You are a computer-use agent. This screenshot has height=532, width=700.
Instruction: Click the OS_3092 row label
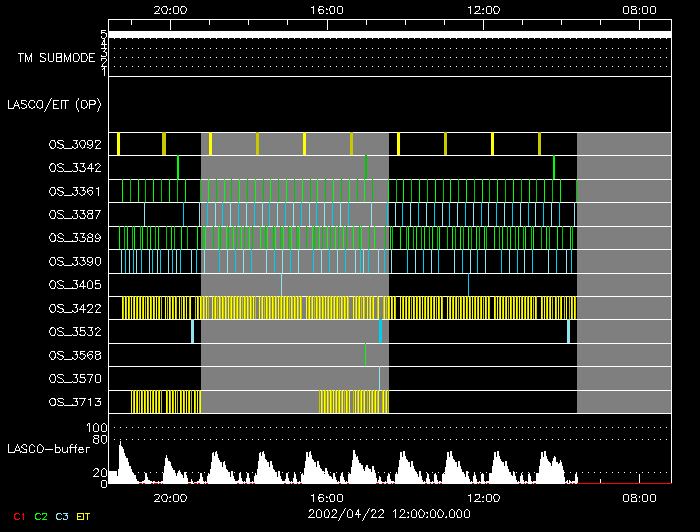(74, 144)
